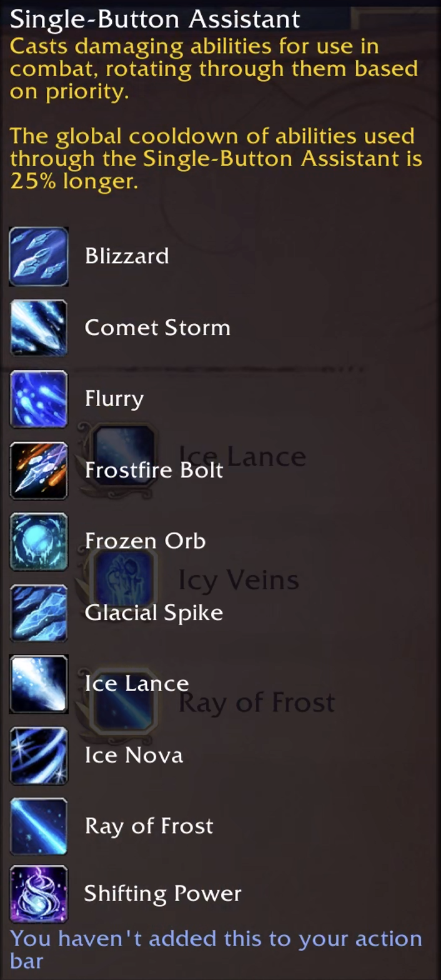
Task: Click the Ray of Frost tooltip icon
Action: point(39,827)
